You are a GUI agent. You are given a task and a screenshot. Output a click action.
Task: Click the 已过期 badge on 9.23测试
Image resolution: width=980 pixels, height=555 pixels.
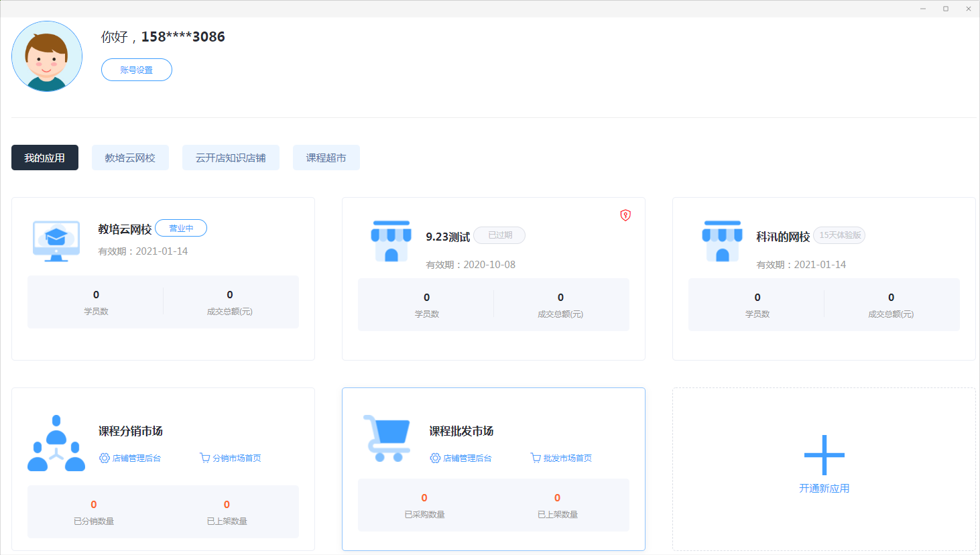[x=499, y=235]
